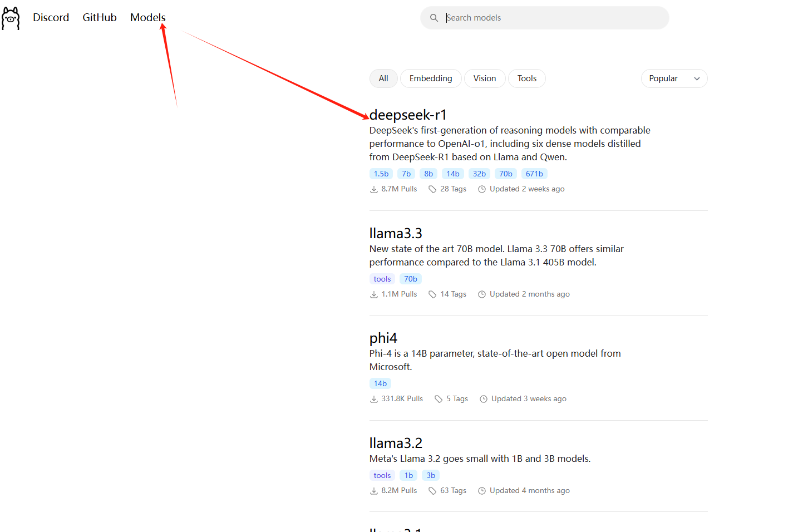This screenshot has height=532, width=798.
Task: Click the clock icon beside Updated 2 weeks ago
Action: [x=482, y=189]
